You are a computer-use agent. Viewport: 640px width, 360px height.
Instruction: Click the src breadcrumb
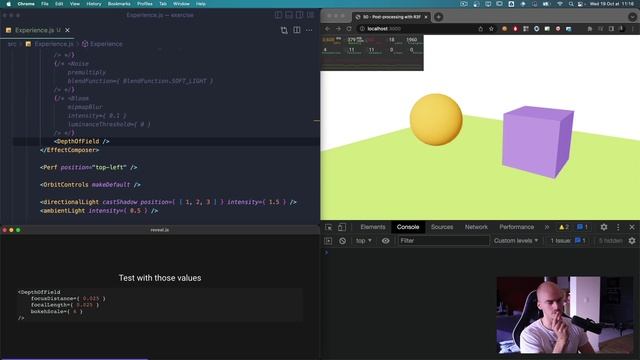pyautogui.click(x=12, y=44)
